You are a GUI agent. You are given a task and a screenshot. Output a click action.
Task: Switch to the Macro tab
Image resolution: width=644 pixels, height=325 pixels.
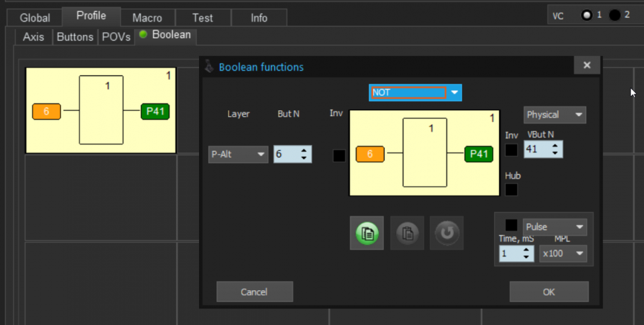point(147,18)
